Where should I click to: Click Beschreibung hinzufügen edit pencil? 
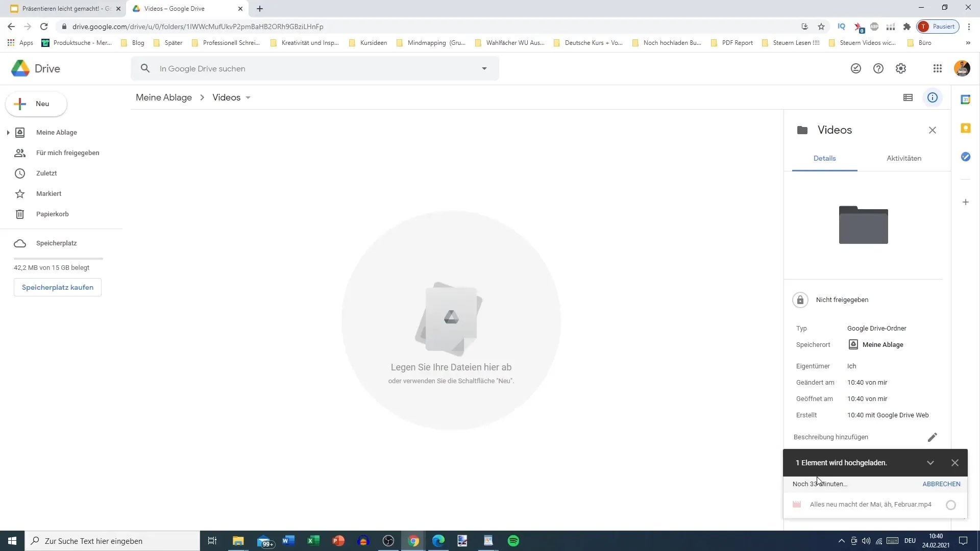932,437
